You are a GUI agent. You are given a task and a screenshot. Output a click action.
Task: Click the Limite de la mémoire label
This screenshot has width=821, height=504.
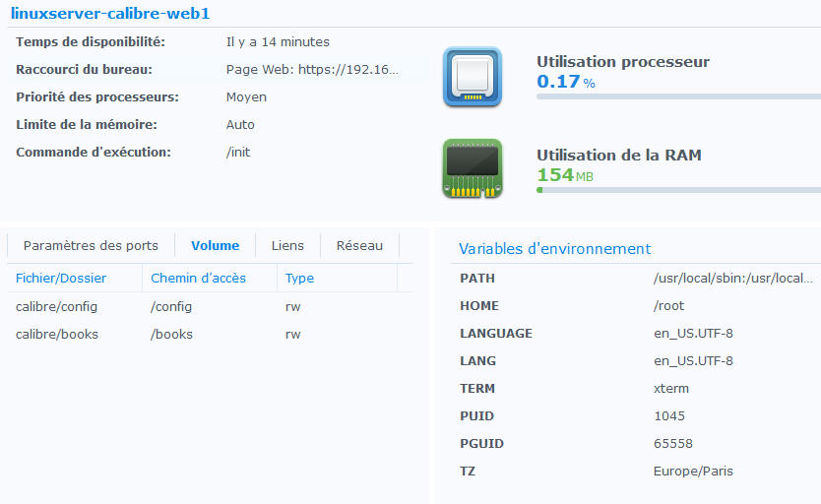click(x=87, y=125)
